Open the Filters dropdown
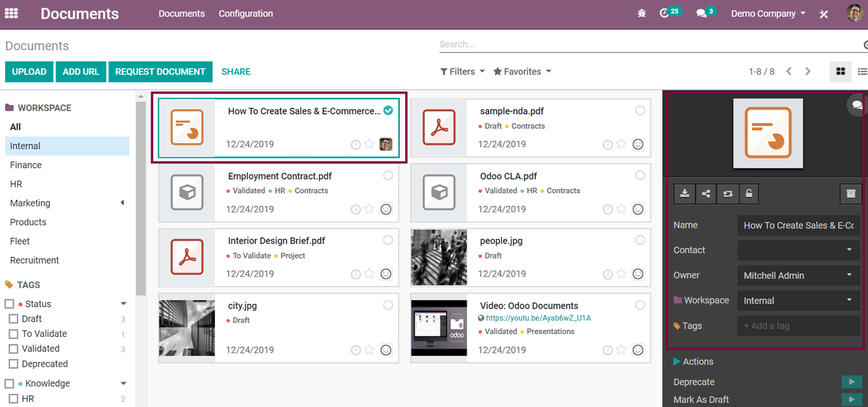 pyautogui.click(x=462, y=72)
